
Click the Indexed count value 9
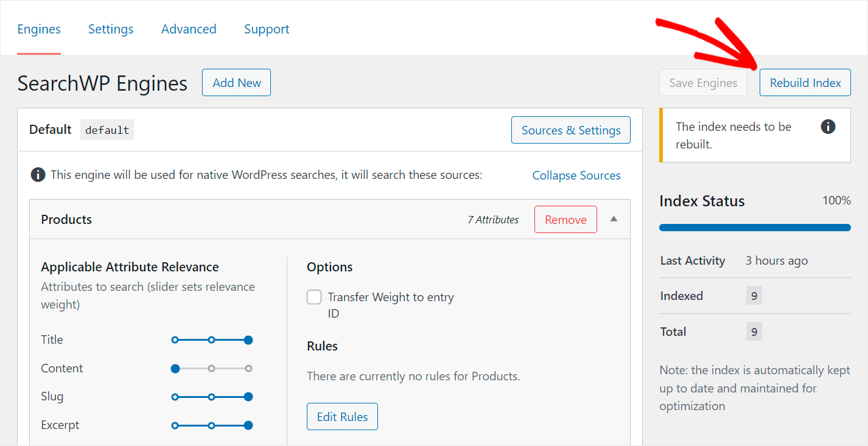[x=754, y=296]
